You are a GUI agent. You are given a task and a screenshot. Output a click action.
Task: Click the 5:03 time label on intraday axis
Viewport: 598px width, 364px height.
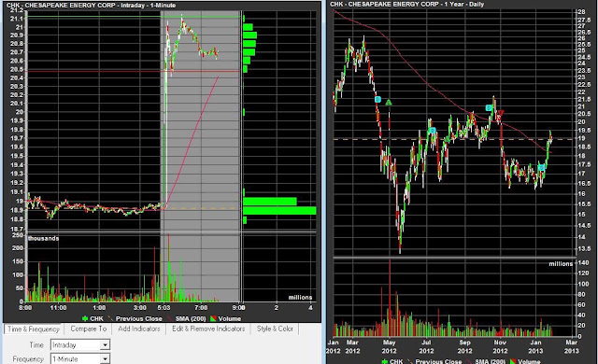(x=164, y=308)
